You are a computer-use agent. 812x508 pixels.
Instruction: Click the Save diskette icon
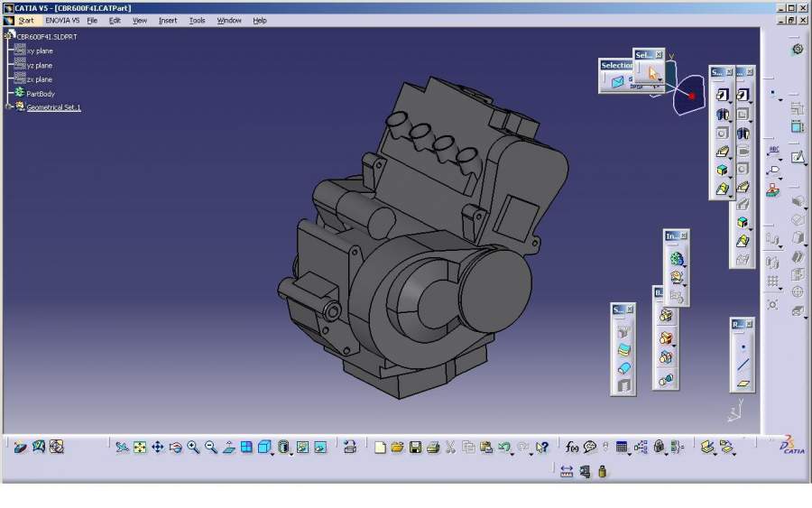(x=415, y=447)
